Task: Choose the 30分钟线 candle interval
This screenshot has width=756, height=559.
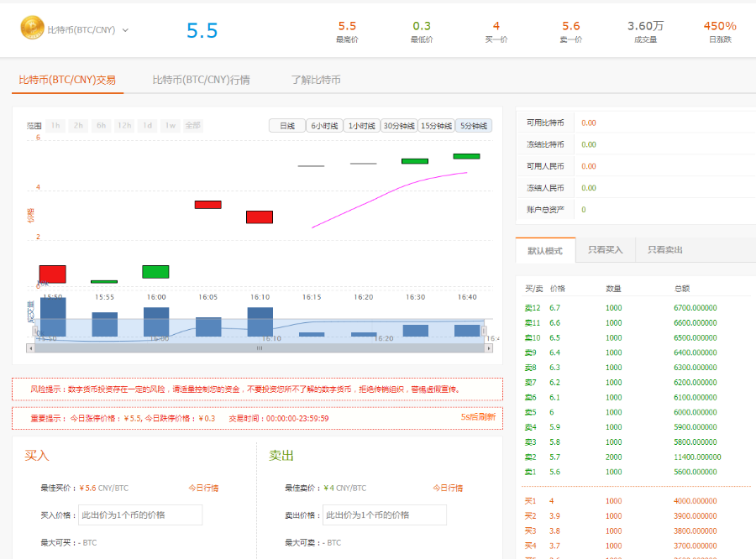Action: tap(399, 126)
